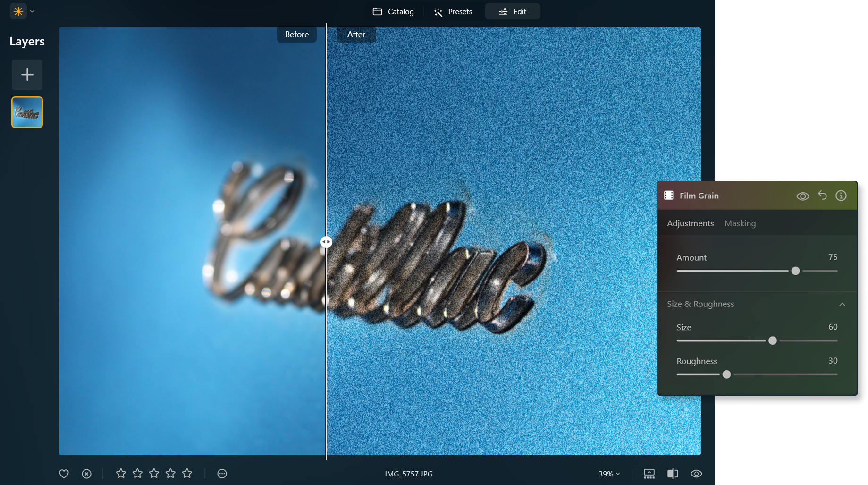Viewport: 868px width, 485px height.
Task: Adjust the Roughness slider
Action: click(726, 374)
